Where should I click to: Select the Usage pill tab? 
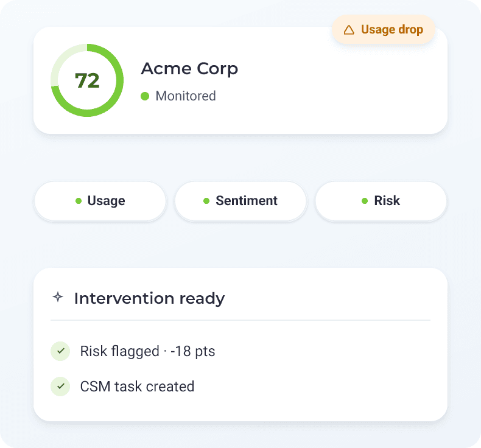pyautogui.click(x=100, y=201)
